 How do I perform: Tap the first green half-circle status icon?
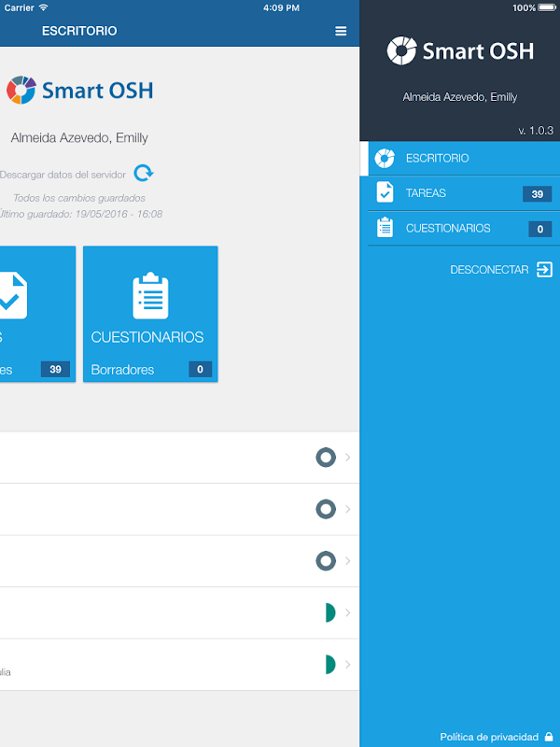330,613
